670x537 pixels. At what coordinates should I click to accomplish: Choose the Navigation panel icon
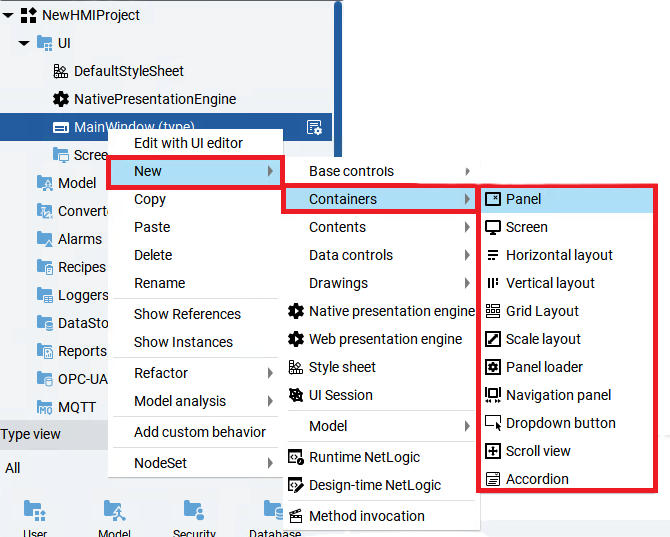click(493, 395)
